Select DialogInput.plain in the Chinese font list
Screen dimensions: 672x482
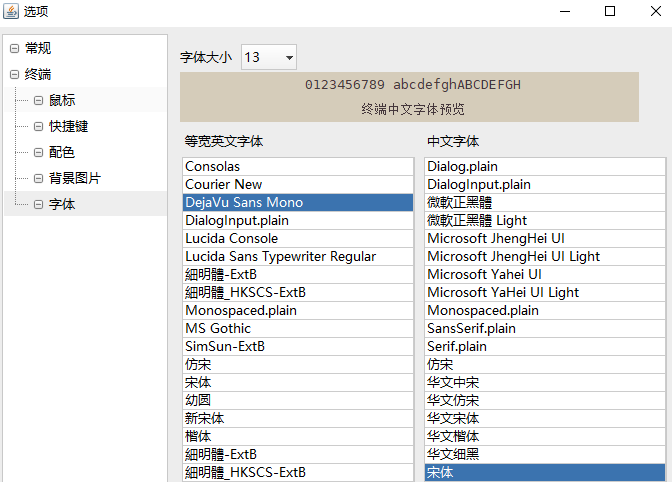coord(545,184)
